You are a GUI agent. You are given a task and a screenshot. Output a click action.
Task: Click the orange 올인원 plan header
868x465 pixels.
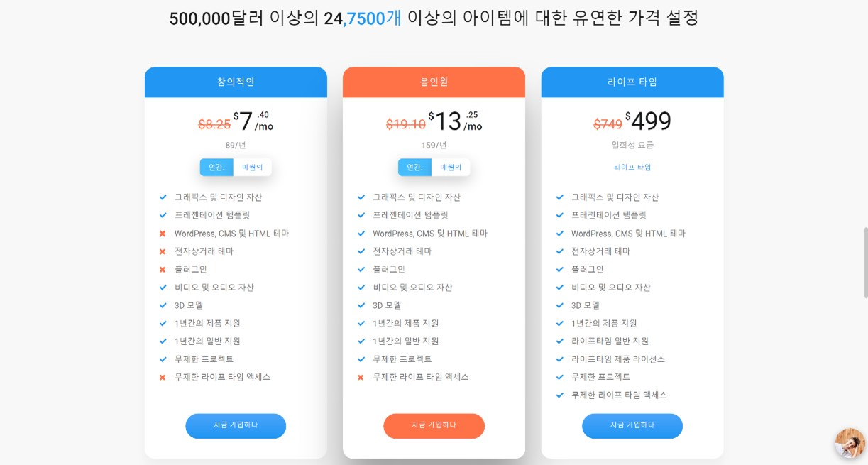(x=434, y=82)
